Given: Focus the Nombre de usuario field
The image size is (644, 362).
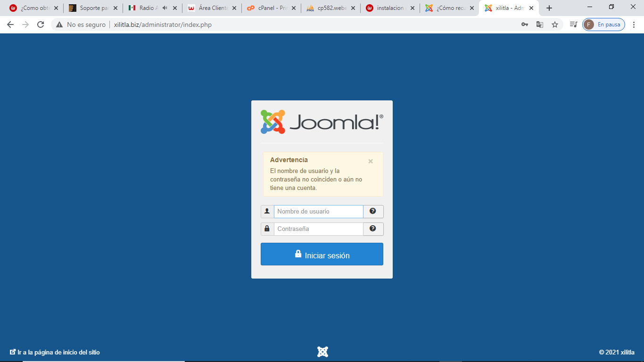Looking at the screenshot, I should click(x=319, y=212).
